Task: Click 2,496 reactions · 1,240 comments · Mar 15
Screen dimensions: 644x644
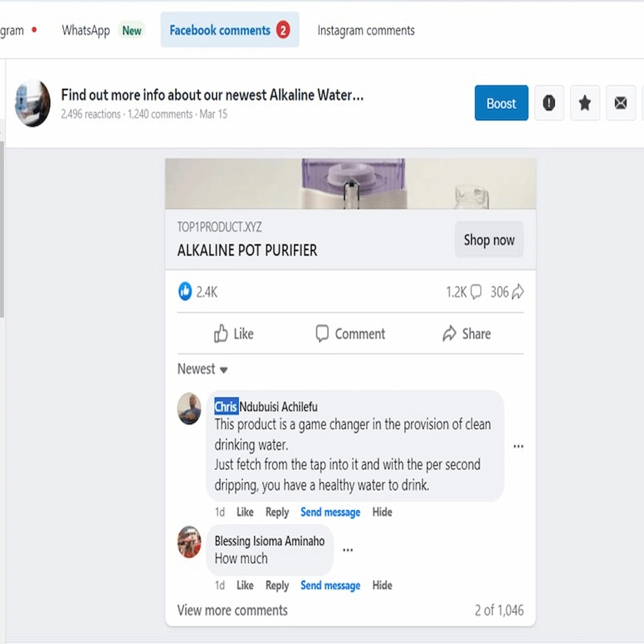Action: [144, 114]
